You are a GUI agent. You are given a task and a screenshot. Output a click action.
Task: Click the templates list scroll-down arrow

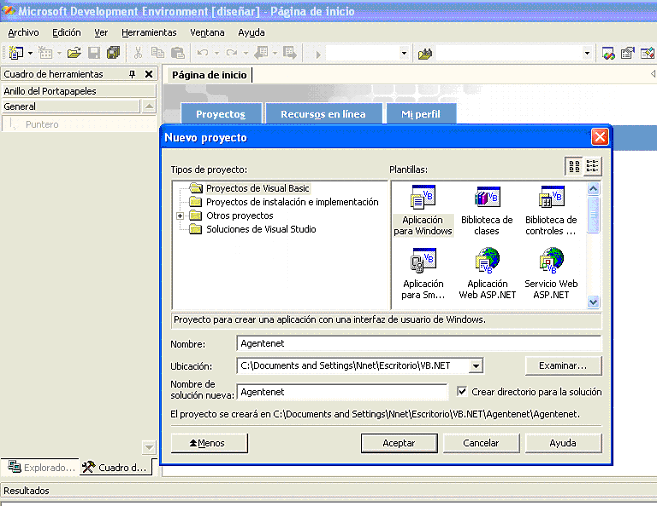[x=593, y=302]
